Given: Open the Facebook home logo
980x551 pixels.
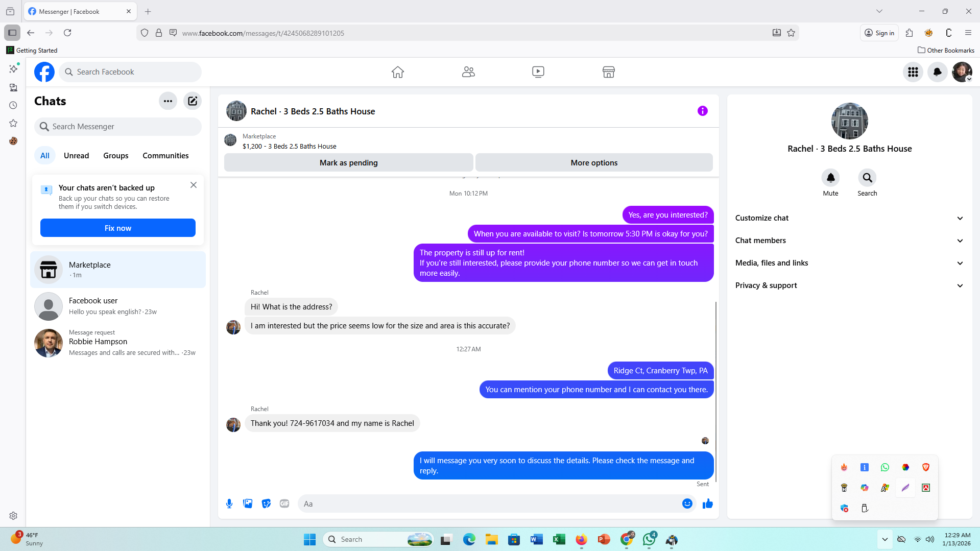Looking at the screenshot, I should click(x=44, y=72).
